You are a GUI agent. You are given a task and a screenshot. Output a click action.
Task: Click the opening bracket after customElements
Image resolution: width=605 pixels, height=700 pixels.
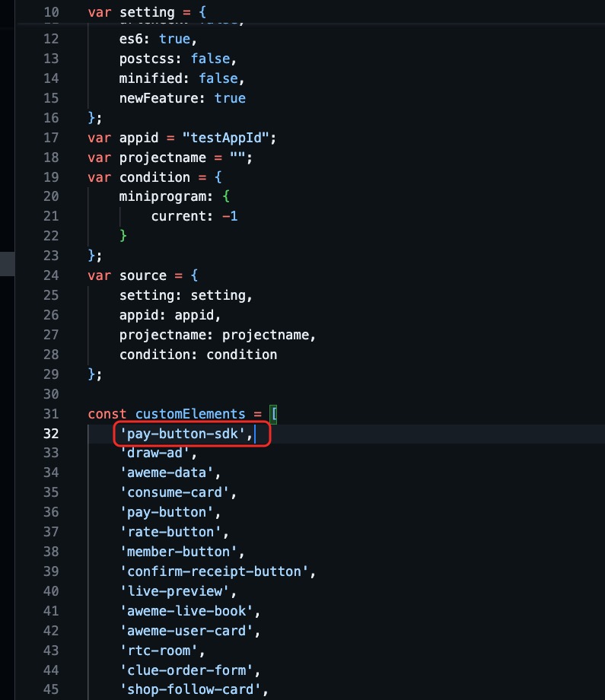pyautogui.click(x=275, y=414)
